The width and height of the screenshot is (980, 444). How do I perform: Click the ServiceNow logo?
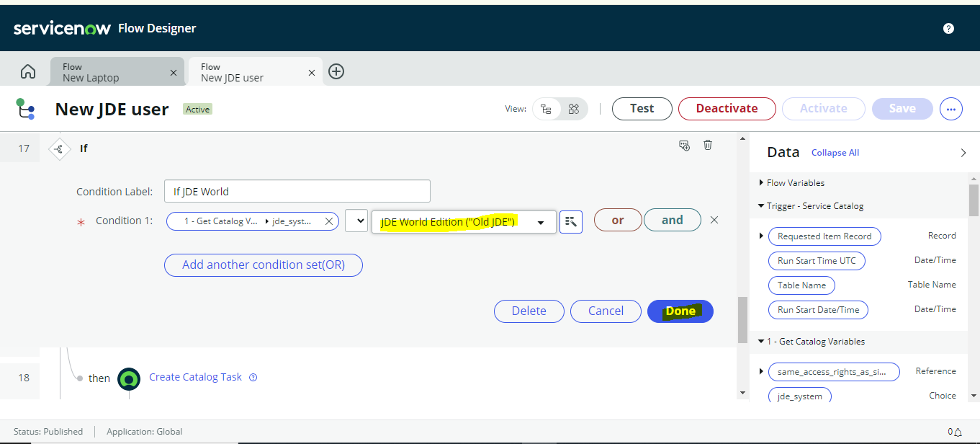(62, 28)
